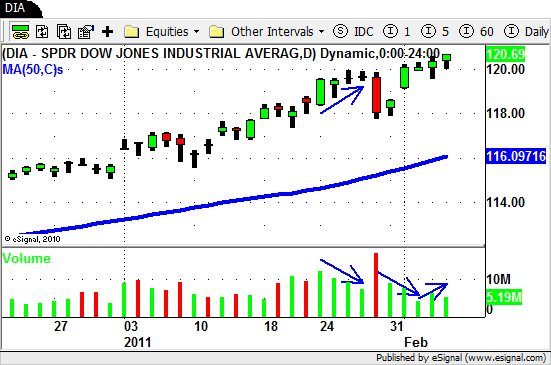Click the 24 date axis label
The image size is (551, 365).
coord(327,326)
